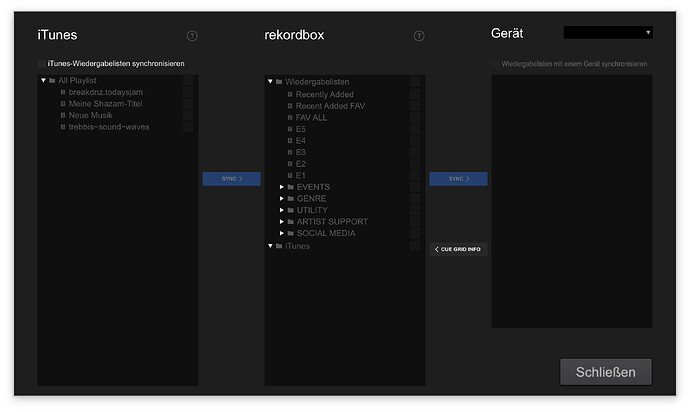Click the folder icon beside All Playlist
The image size is (690, 412).
(x=52, y=80)
